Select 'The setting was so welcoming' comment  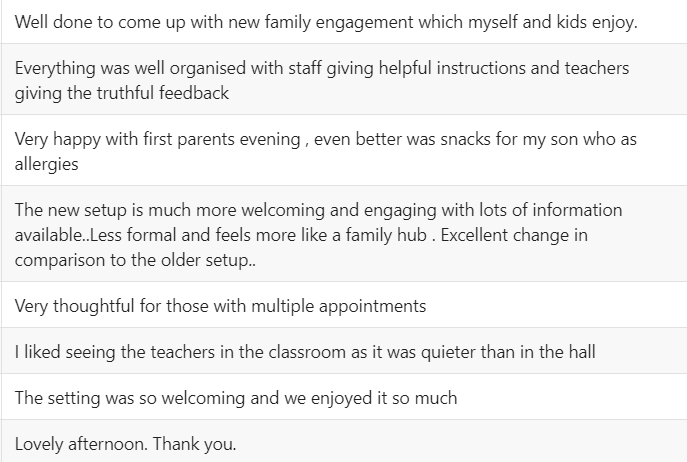tap(344, 397)
